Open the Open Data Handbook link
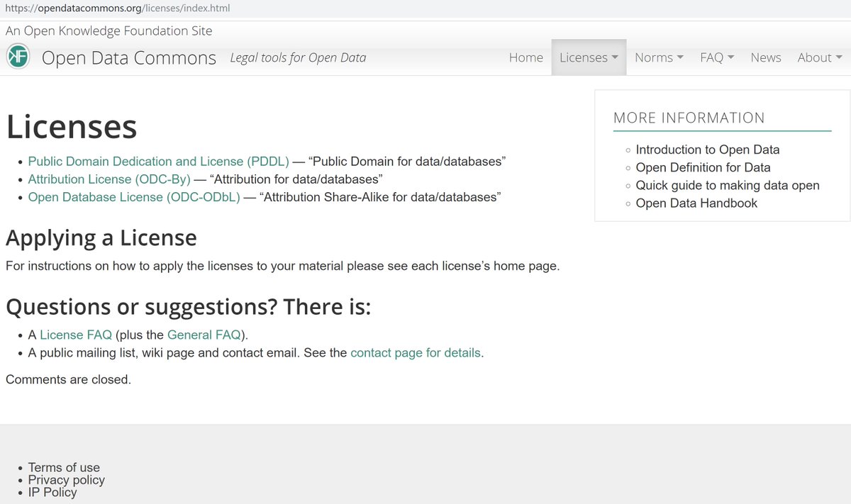 pyautogui.click(x=696, y=203)
